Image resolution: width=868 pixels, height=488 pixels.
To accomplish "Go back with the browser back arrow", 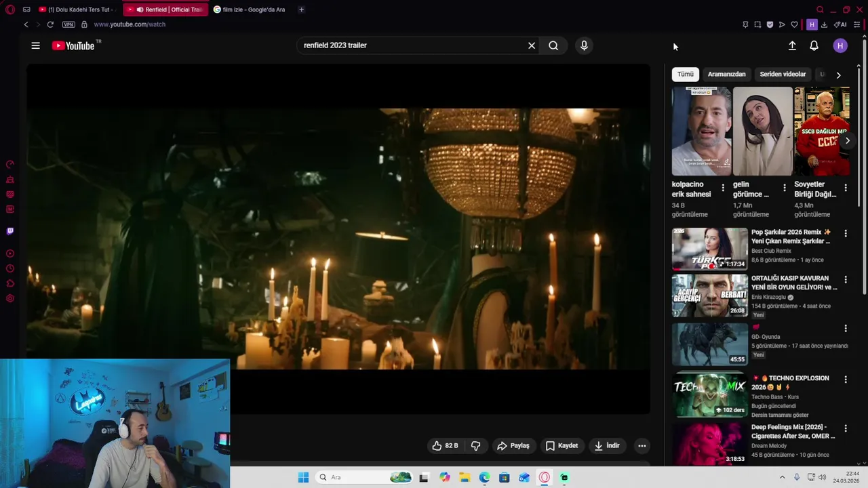I will point(26,24).
